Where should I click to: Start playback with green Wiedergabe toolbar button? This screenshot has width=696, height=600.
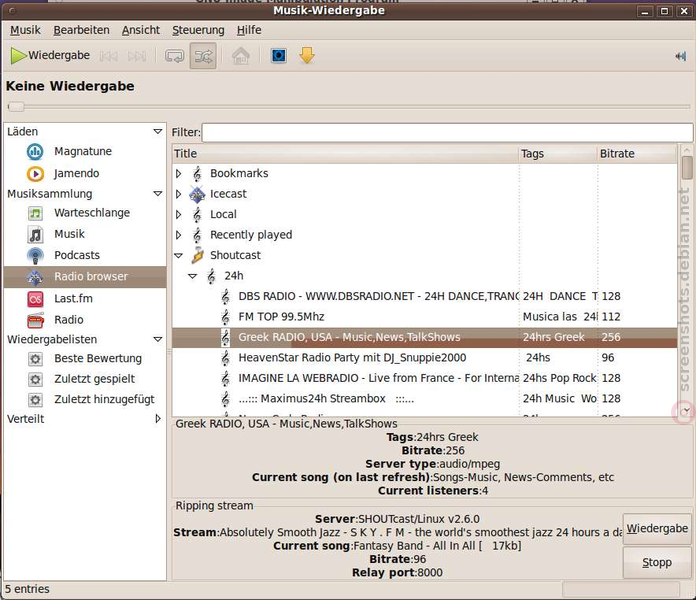(x=50, y=55)
